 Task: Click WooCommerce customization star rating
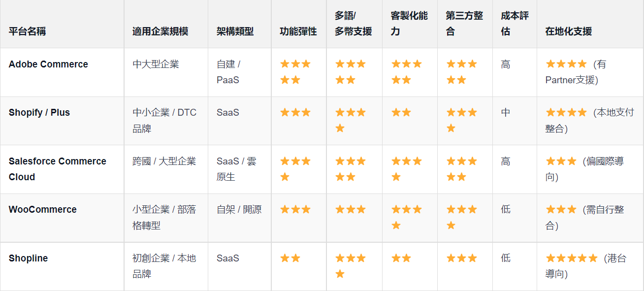[407, 217]
